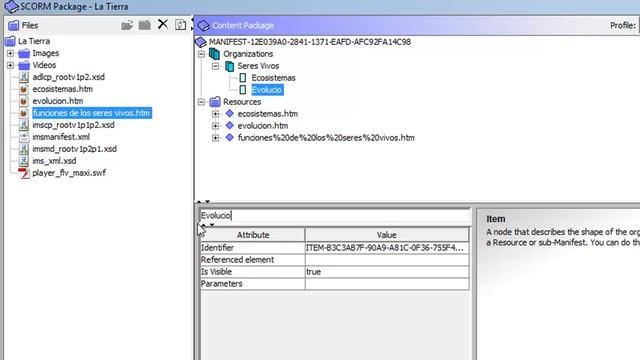The height and width of the screenshot is (360, 640).
Task: Select the Resources node label
Action: click(242, 102)
